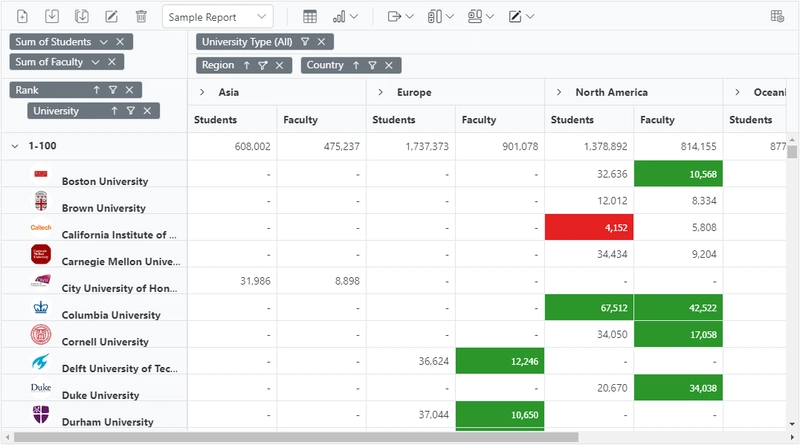The image size is (800, 445).
Task: Expand the Europe column group
Action: click(381, 92)
